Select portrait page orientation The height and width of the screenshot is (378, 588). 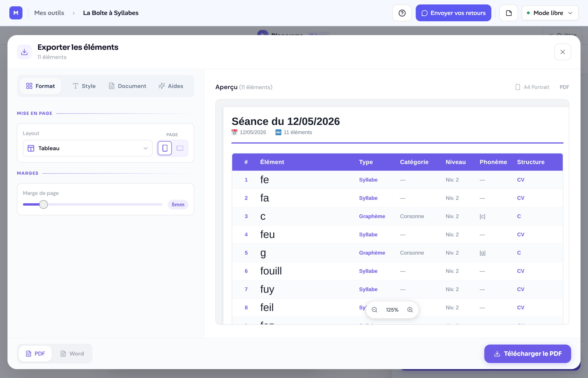point(165,148)
